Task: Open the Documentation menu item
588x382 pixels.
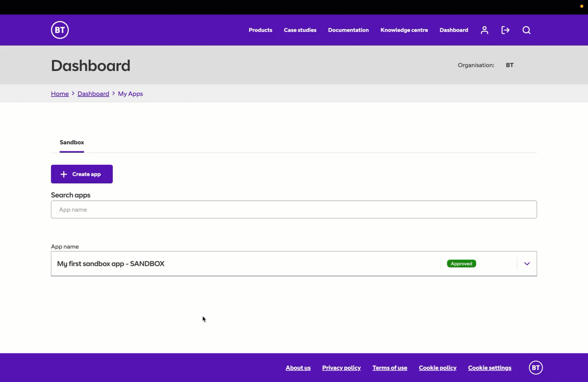Action: click(x=348, y=30)
